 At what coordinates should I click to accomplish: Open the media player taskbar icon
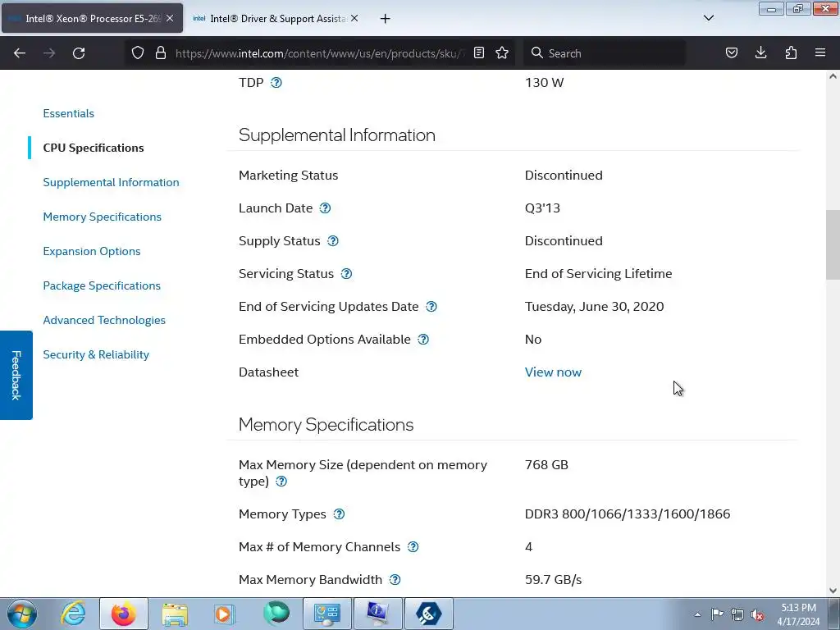225,614
